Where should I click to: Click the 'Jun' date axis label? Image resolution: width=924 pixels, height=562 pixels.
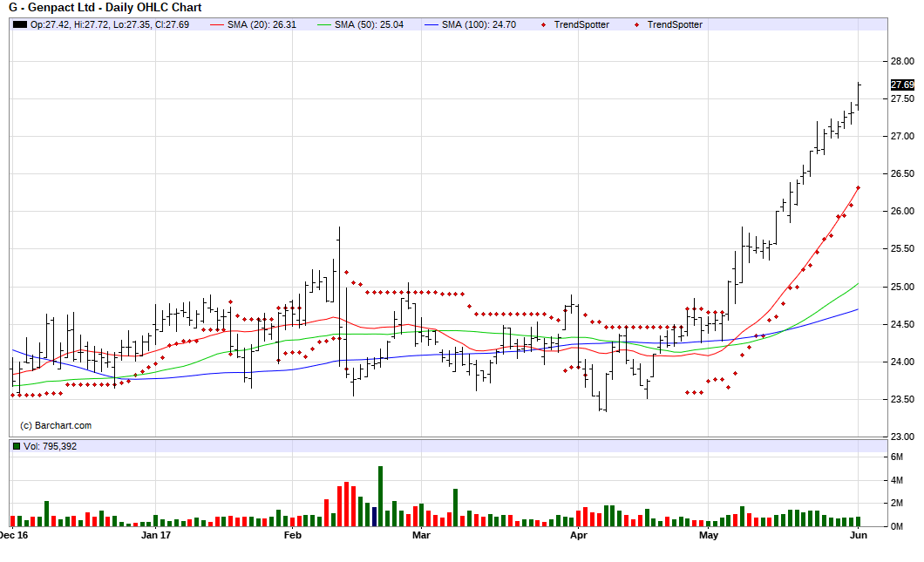(859, 535)
